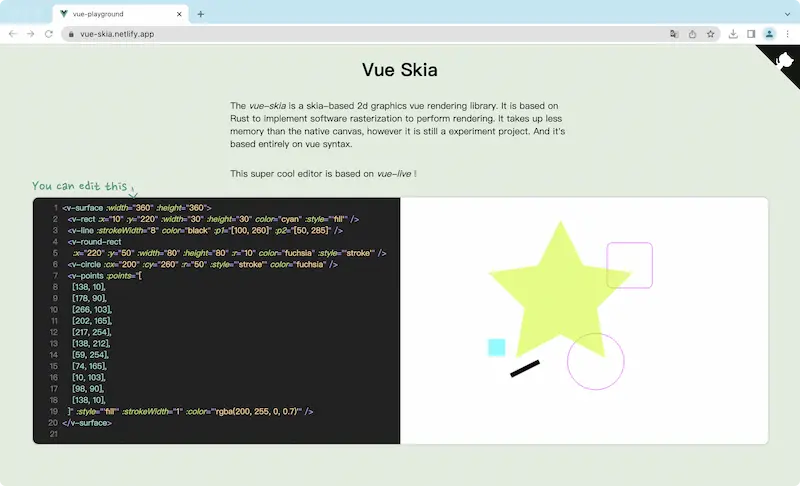Viewport: 800px width, 486px height.
Task: Click the browser forward arrow
Action: 31,34
